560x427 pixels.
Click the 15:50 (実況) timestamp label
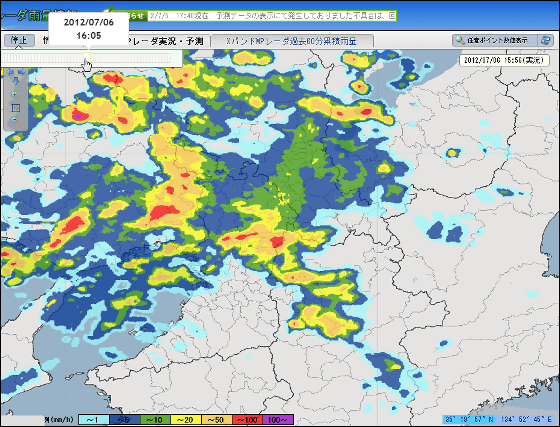(x=504, y=60)
